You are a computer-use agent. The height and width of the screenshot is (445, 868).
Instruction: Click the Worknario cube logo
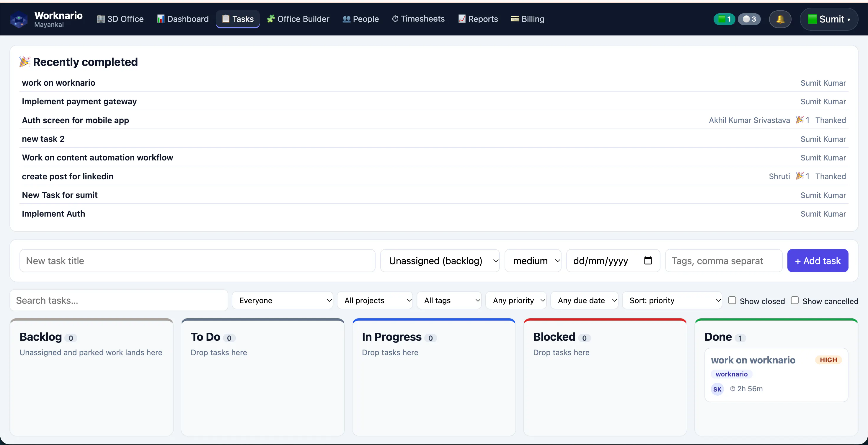pos(19,19)
